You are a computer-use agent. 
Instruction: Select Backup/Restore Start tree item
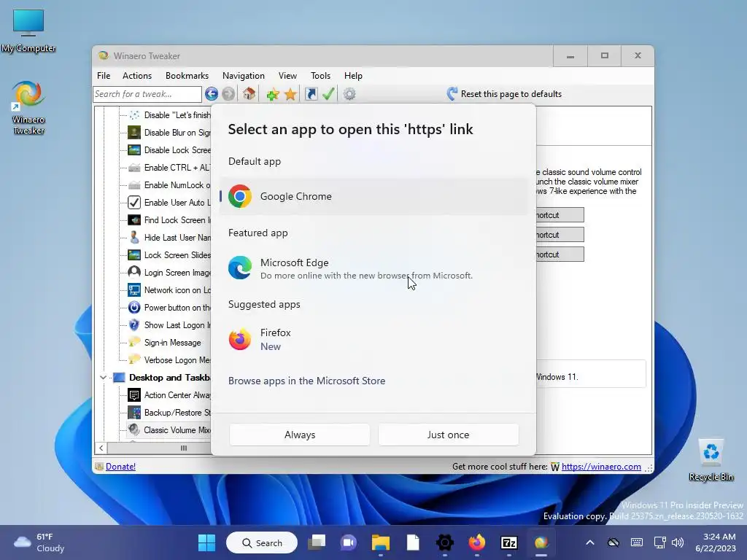169,413
